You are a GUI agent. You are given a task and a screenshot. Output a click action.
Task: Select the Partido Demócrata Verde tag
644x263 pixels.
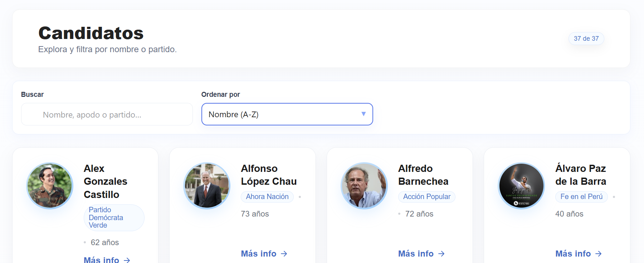[114, 218]
